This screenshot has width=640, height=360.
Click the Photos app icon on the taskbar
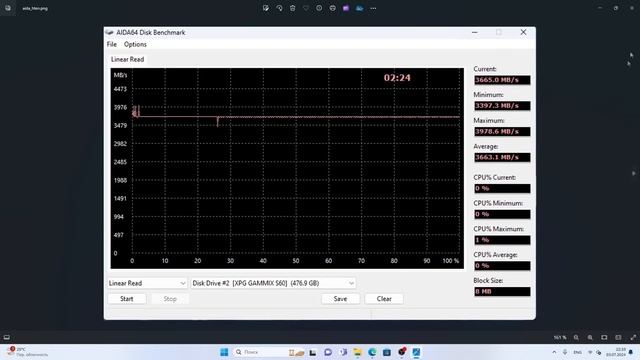click(416, 352)
